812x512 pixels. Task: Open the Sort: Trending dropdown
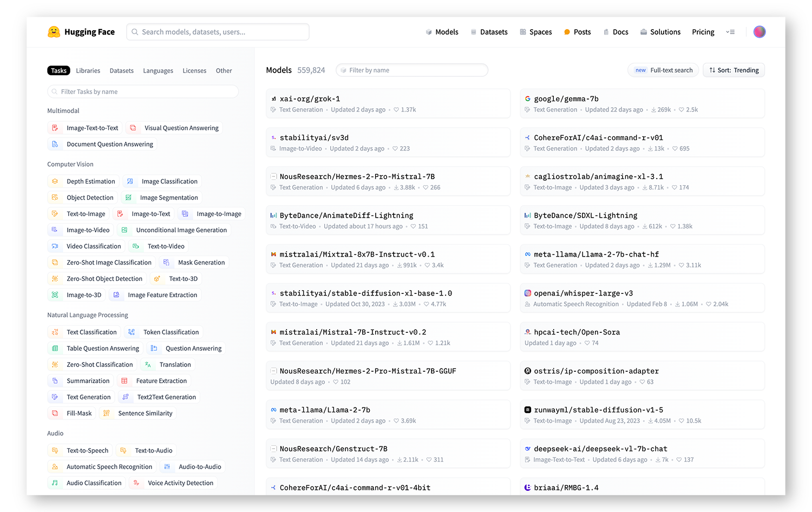734,70
